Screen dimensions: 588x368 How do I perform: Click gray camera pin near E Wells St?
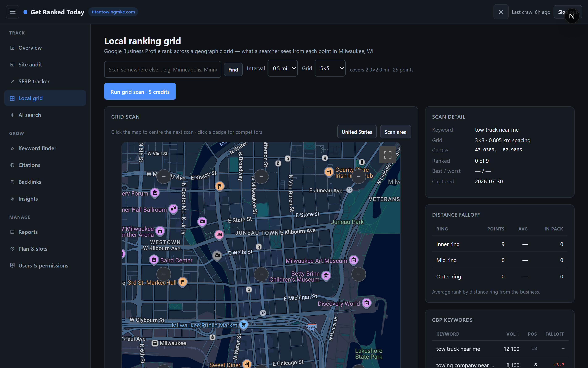tap(217, 255)
